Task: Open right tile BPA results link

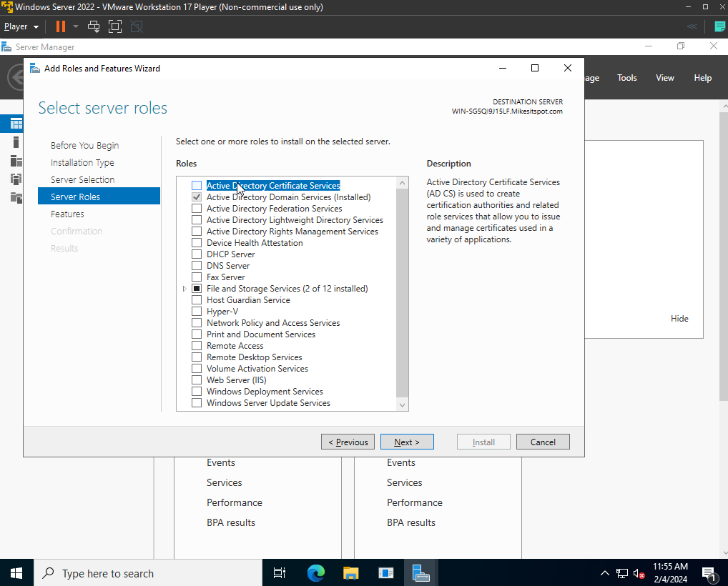Action: (x=411, y=522)
